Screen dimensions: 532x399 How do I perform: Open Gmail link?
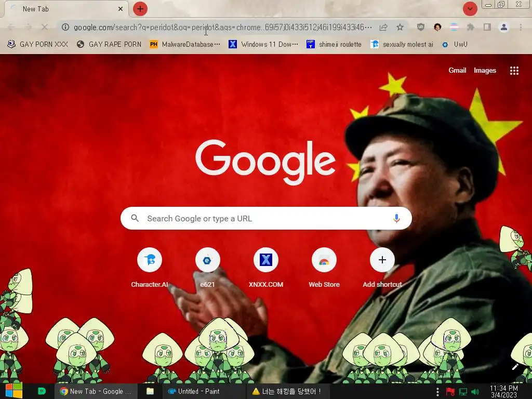[457, 70]
